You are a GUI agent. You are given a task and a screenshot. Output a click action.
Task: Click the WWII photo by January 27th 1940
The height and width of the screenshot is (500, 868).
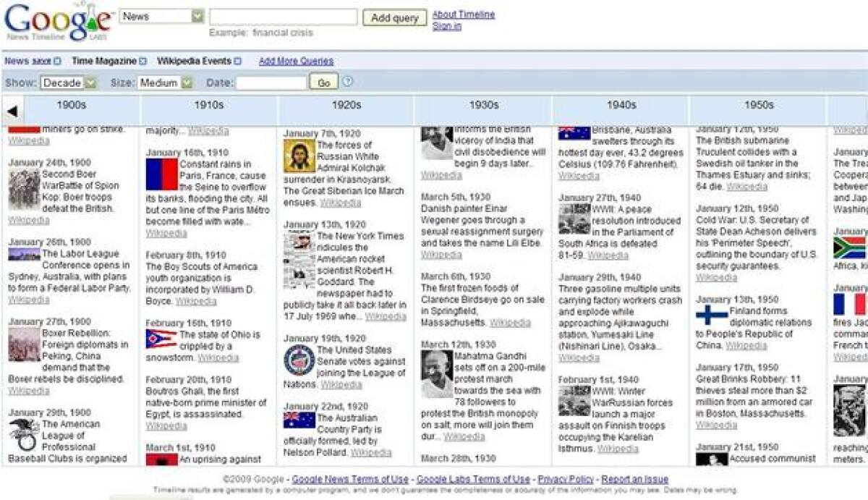tap(574, 219)
